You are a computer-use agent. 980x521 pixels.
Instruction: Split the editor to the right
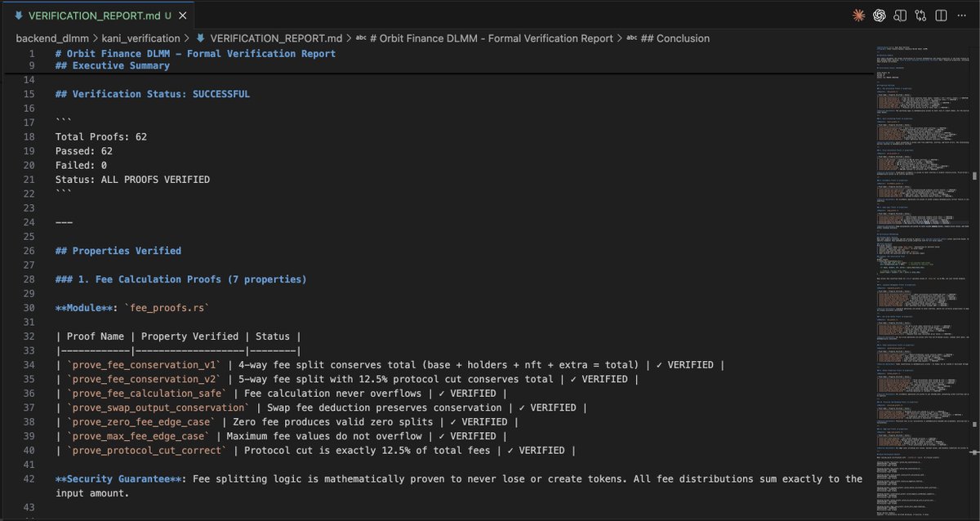tap(942, 15)
